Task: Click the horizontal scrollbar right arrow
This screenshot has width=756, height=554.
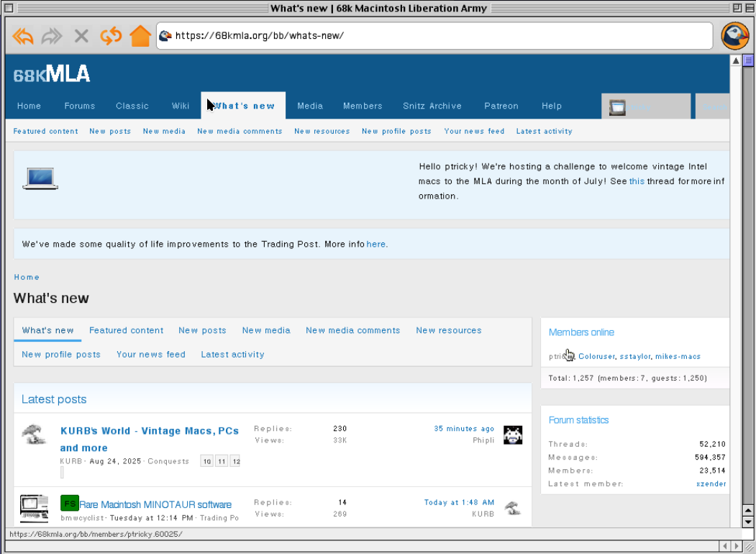Action: pos(736,546)
